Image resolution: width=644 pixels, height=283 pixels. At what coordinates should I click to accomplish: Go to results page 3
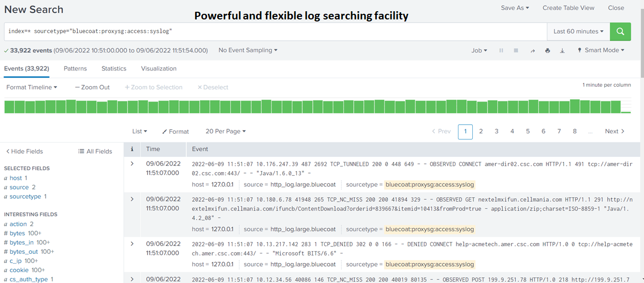496,131
